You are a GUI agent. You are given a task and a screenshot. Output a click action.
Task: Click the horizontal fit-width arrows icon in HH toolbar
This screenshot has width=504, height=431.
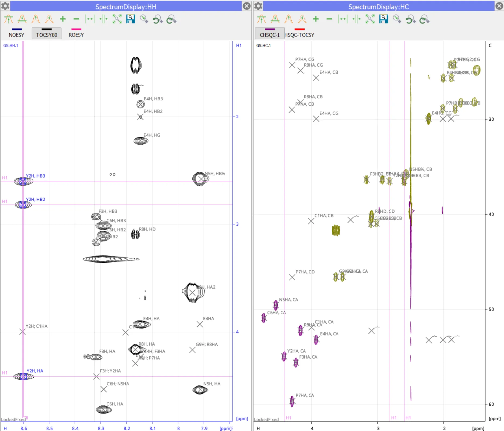pyautogui.click(x=90, y=19)
